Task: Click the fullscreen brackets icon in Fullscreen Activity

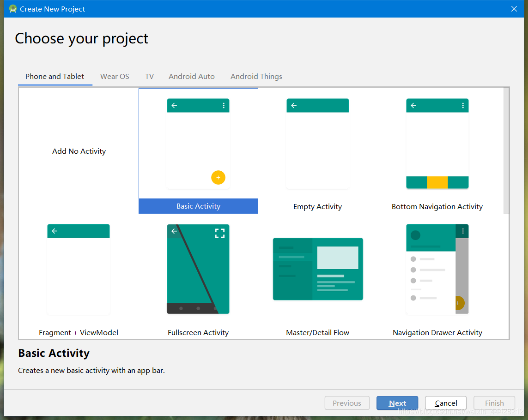Action: click(220, 233)
